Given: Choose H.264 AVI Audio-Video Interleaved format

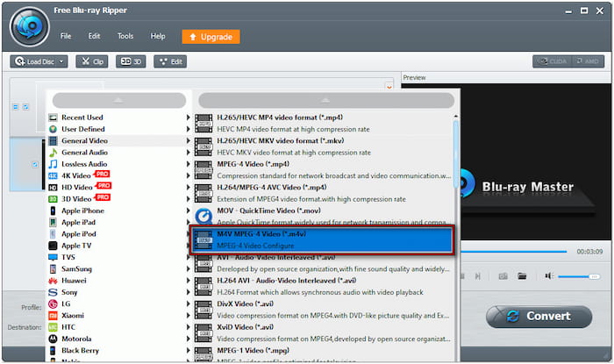Looking at the screenshot, I should [x=323, y=287].
